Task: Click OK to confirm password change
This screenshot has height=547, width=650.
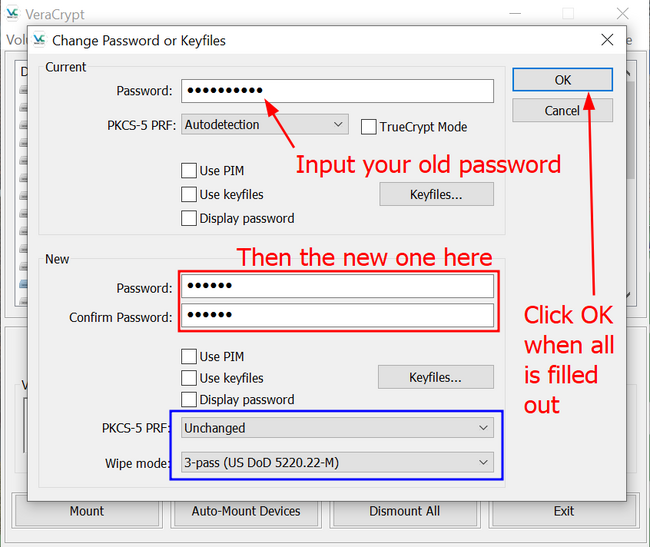Action: [x=563, y=80]
